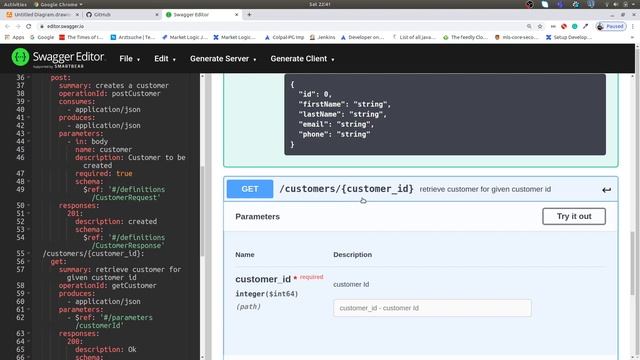Click the Ubuntu Activities button

click(x=15, y=4)
